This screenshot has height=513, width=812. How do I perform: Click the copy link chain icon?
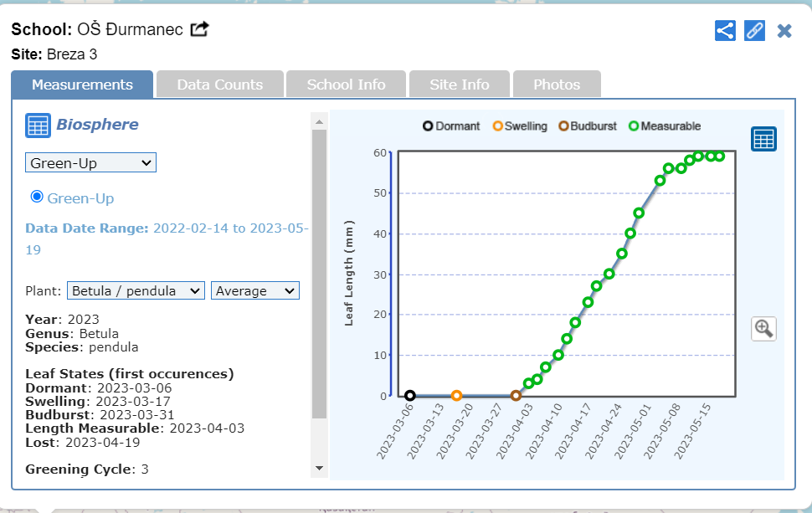click(x=754, y=31)
